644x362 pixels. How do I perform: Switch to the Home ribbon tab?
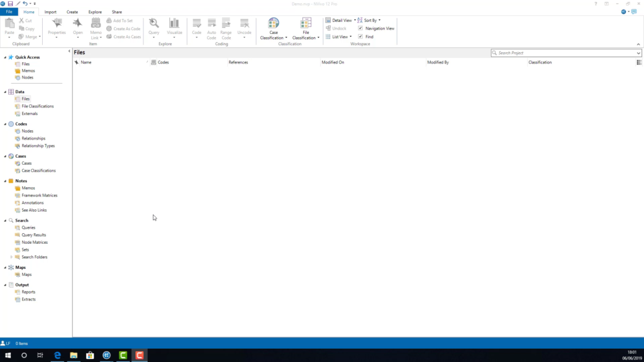point(29,12)
